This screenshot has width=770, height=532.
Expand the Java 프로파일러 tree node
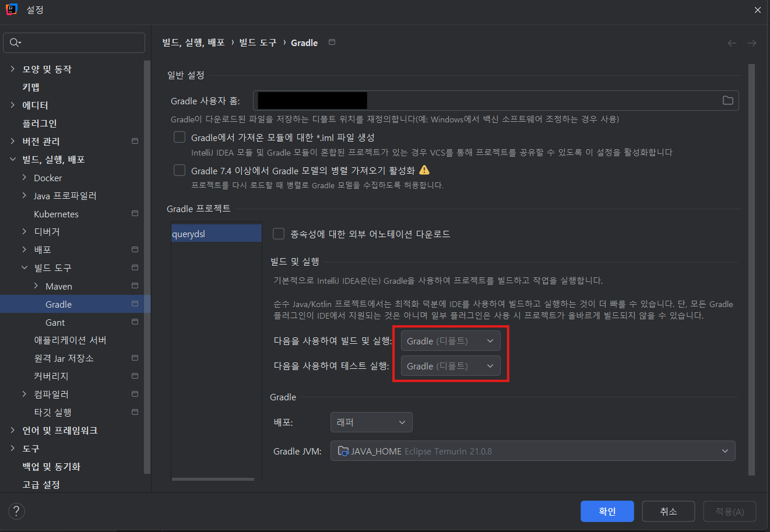pos(24,195)
